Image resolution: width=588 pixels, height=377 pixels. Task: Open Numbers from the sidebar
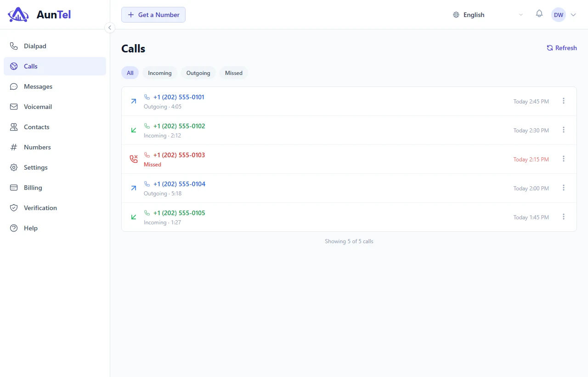[x=55, y=147]
